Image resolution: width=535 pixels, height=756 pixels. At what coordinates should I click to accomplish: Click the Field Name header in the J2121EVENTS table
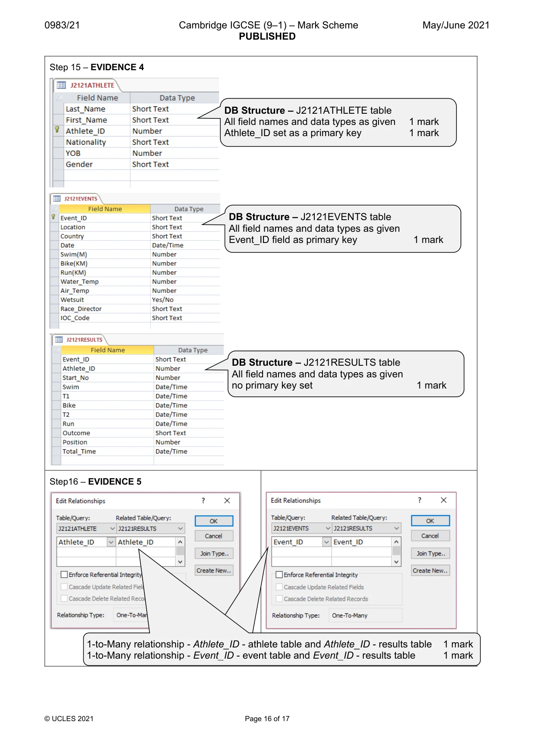(x=105, y=209)
